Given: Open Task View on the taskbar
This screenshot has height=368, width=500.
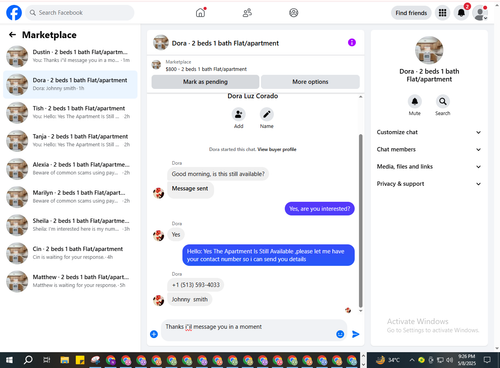Looking at the screenshot, I should [46, 360].
